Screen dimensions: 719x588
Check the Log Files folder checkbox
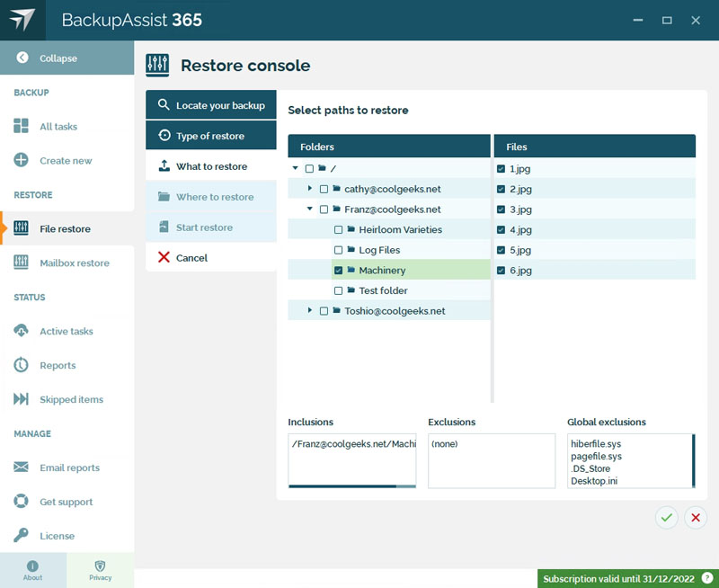click(339, 250)
